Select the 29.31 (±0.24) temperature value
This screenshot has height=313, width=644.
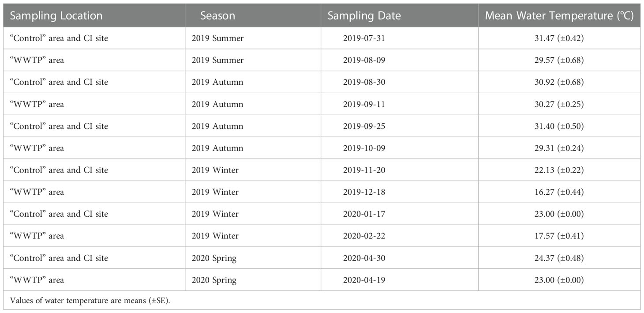[x=559, y=148]
